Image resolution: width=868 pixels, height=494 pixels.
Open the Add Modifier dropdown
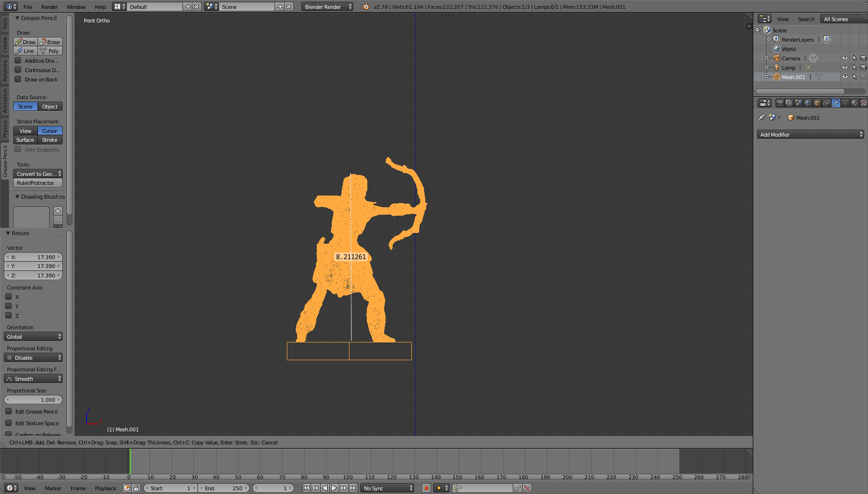810,134
